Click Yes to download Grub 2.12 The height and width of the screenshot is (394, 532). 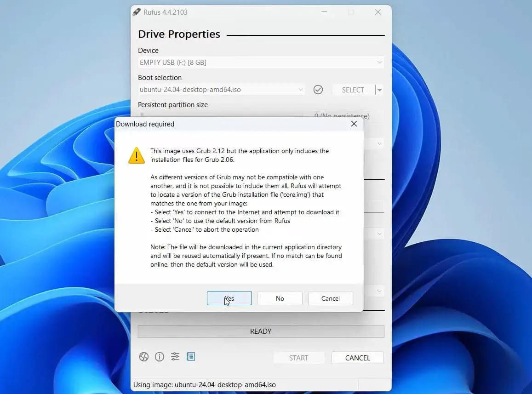tap(229, 298)
